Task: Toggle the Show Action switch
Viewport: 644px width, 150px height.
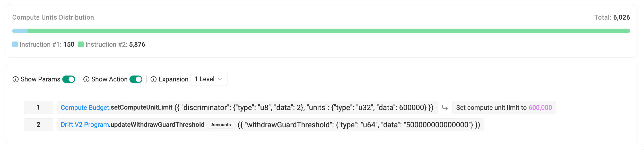Action: click(x=136, y=79)
